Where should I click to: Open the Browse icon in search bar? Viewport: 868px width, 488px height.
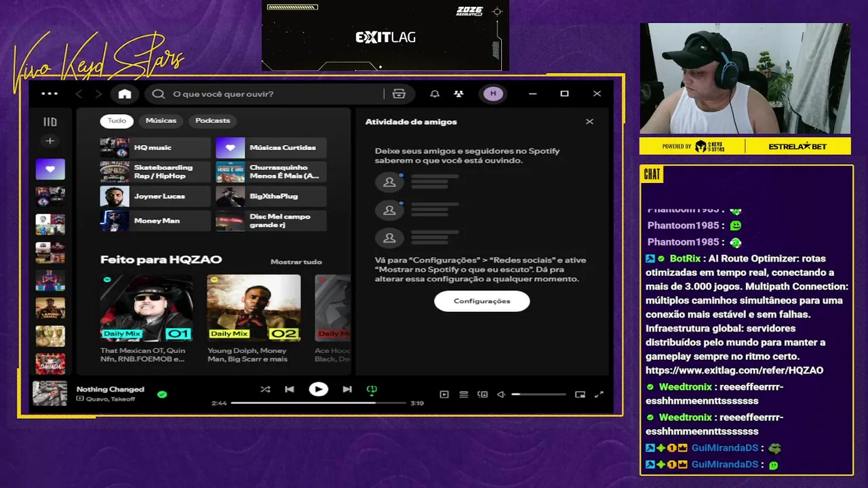(x=399, y=94)
